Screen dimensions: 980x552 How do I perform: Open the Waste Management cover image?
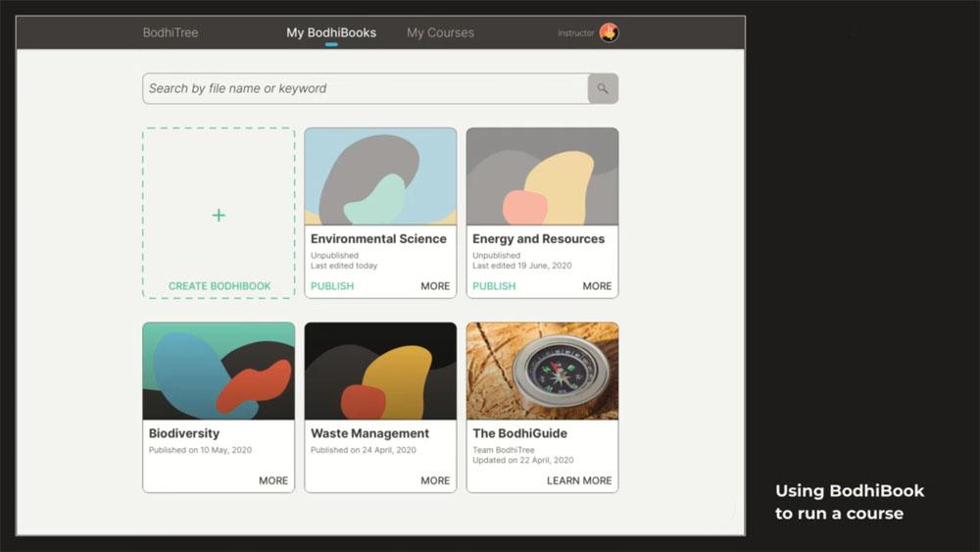coord(380,371)
